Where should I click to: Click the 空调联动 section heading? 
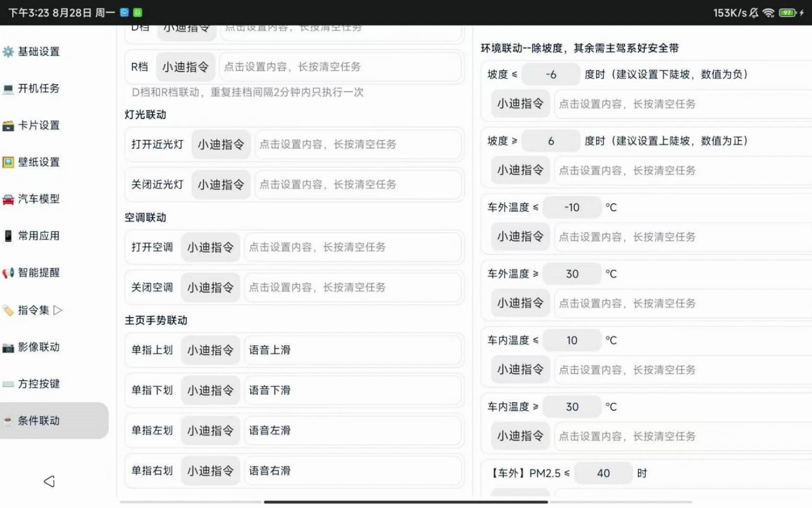pos(145,217)
